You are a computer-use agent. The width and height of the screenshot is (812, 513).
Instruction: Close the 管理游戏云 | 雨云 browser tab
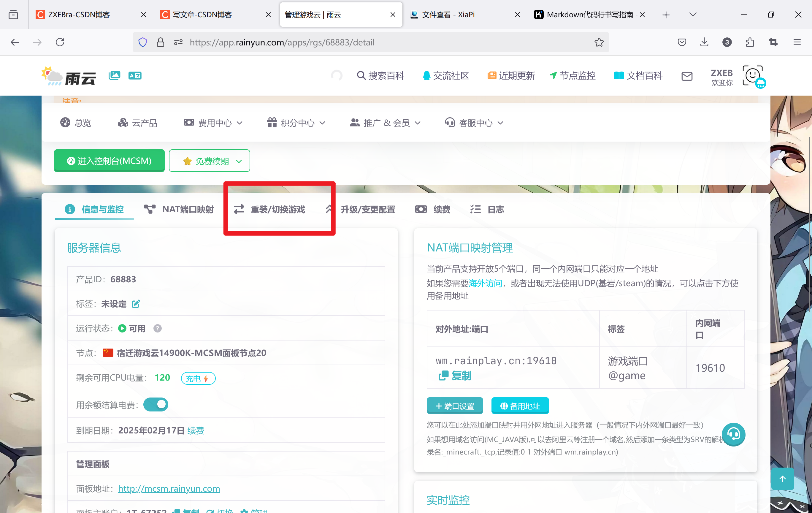coord(393,15)
